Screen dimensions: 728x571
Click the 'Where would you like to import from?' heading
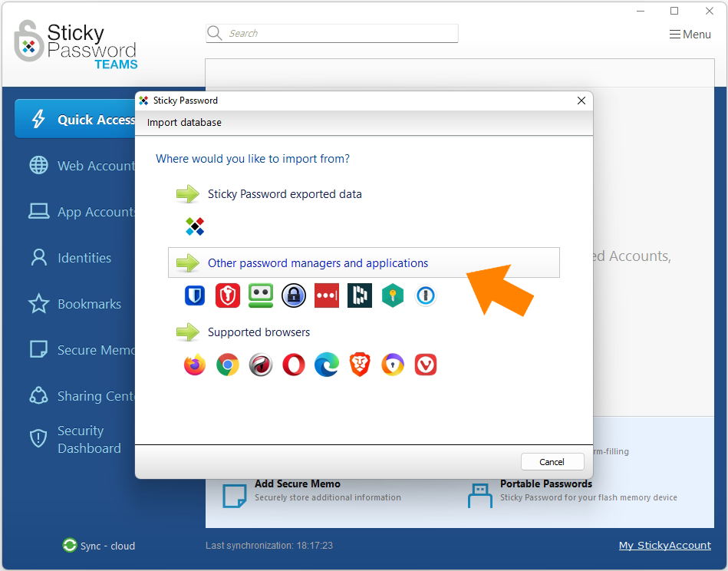252,159
